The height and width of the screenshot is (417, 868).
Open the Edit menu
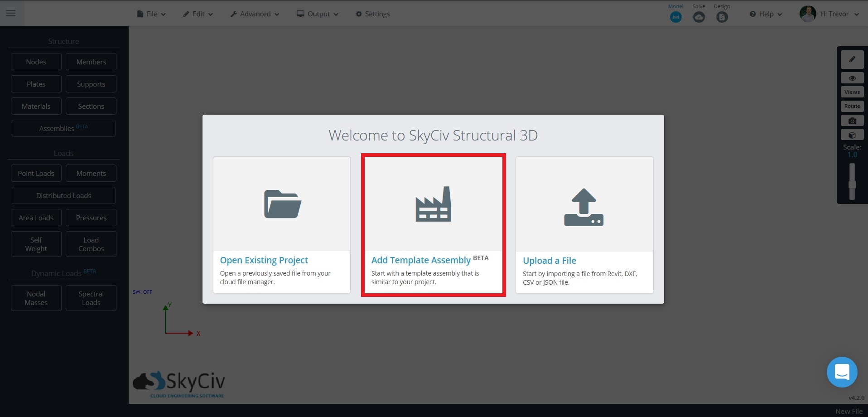click(x=198, y=14)
